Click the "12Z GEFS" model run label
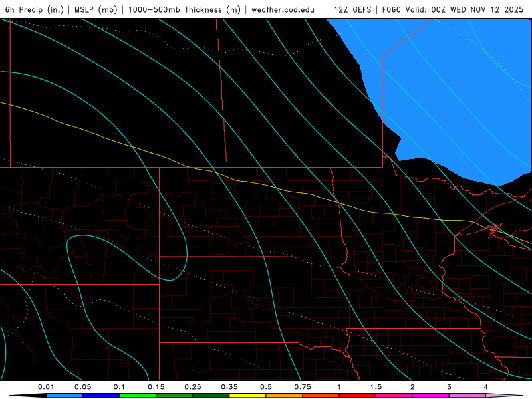The width and height of the screenshot is (532, 399). click(352, 9)
